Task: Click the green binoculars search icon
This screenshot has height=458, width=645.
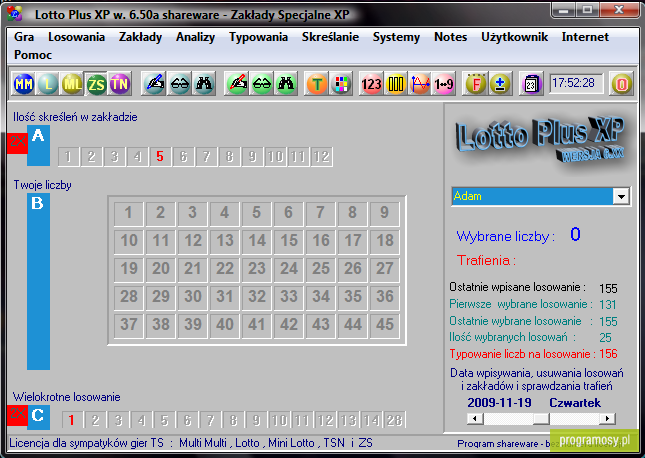Action: pyautogui.click(x=286, y=84)
